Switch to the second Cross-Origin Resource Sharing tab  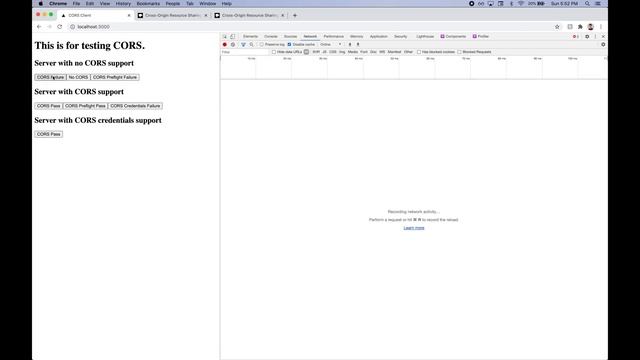[x=249, y=15]
